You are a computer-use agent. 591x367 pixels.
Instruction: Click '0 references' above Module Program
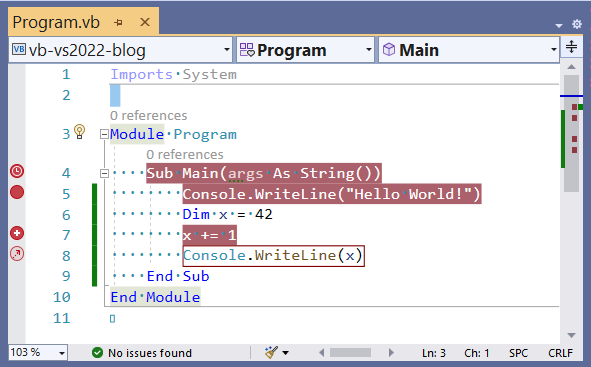click(149, 115)
